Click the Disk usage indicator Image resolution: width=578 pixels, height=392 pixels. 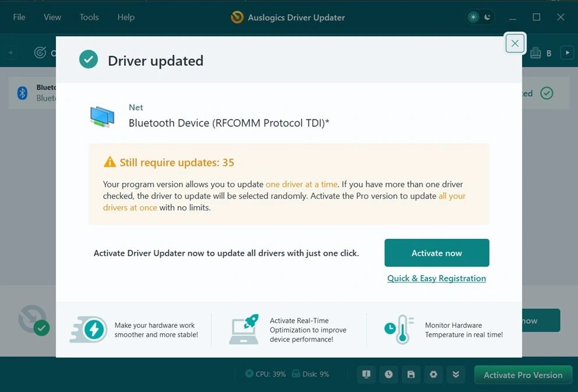[311, 374]
